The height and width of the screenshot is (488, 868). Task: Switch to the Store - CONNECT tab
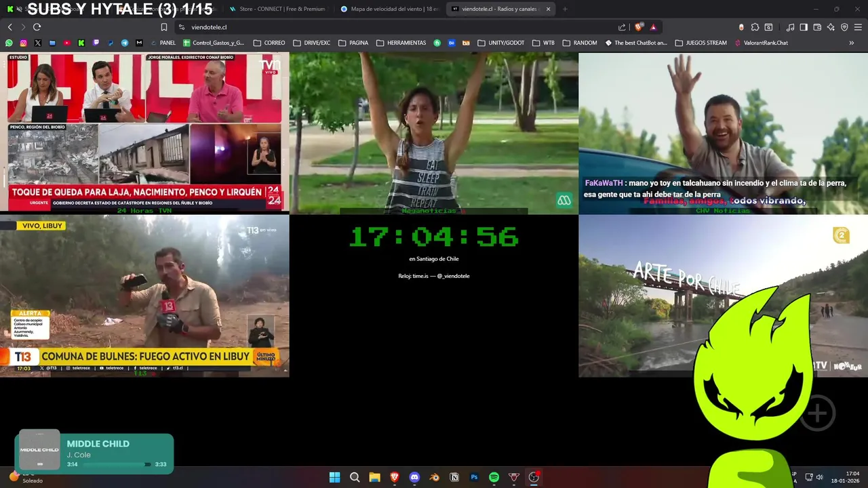[278, 9]
